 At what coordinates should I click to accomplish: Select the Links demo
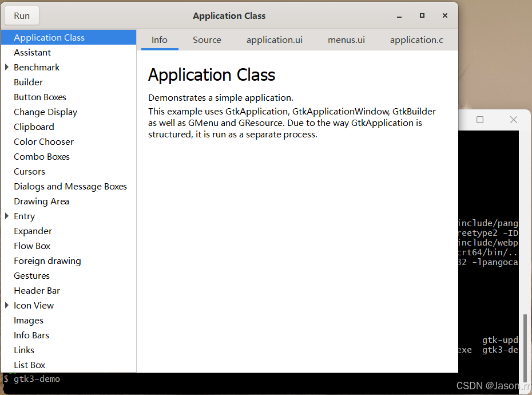69,350
